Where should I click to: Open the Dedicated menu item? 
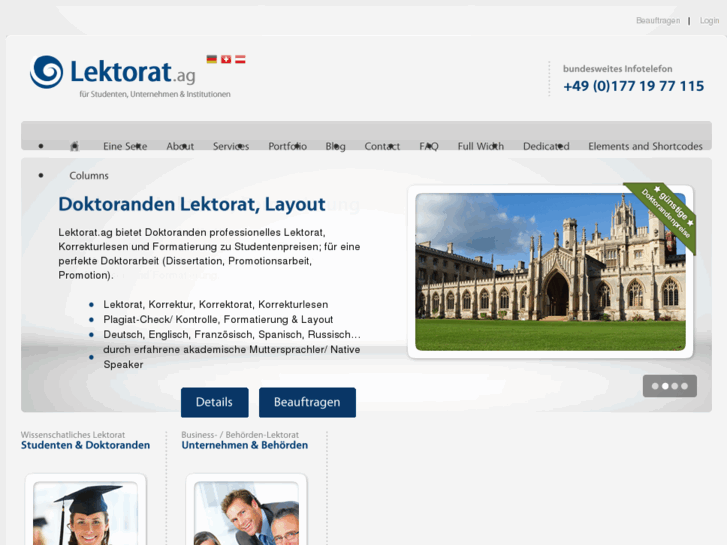coord(546,146)
